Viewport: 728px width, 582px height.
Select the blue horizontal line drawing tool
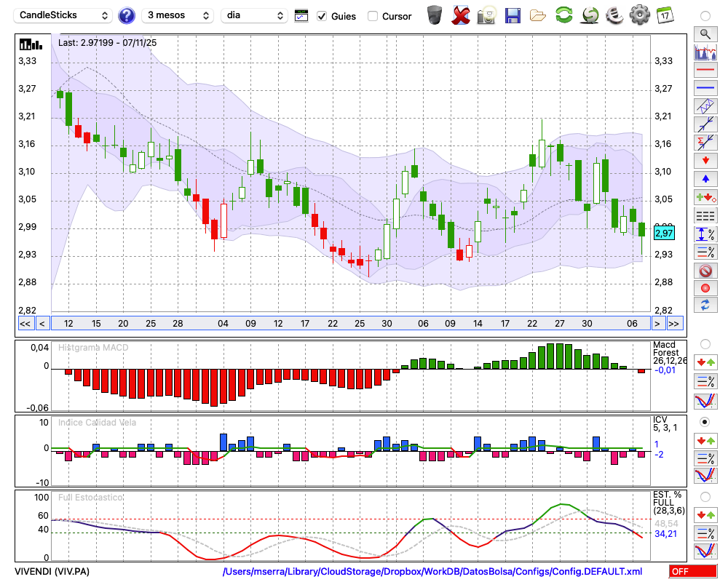tap(705, 88)
